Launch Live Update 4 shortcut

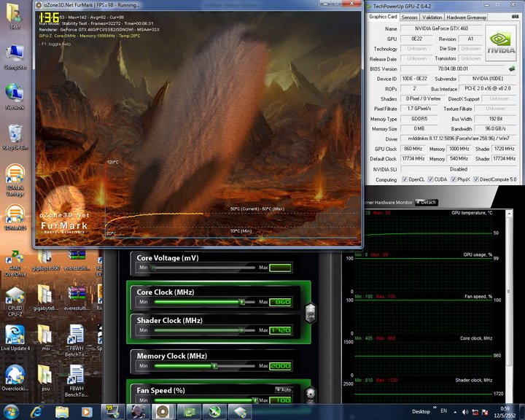tap(15, 338)
